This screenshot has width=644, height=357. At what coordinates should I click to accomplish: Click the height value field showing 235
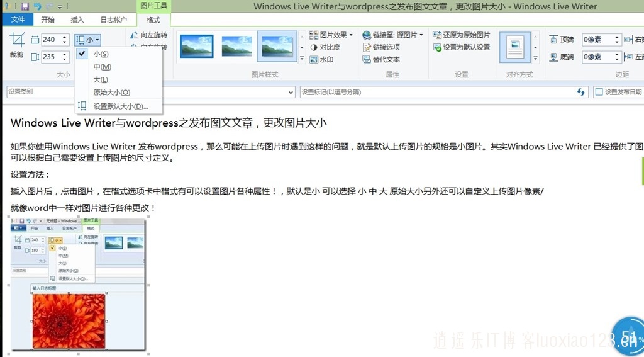click(50, 56)
